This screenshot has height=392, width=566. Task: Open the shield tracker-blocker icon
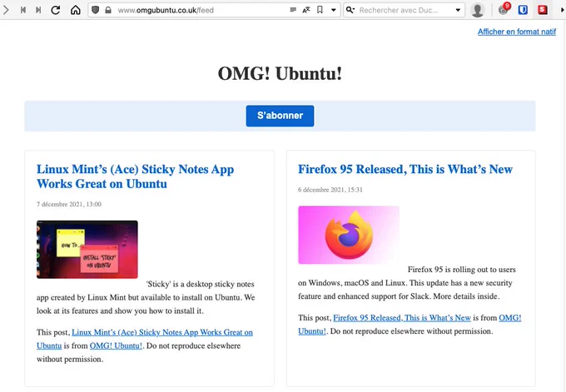(x=95, y=10)
